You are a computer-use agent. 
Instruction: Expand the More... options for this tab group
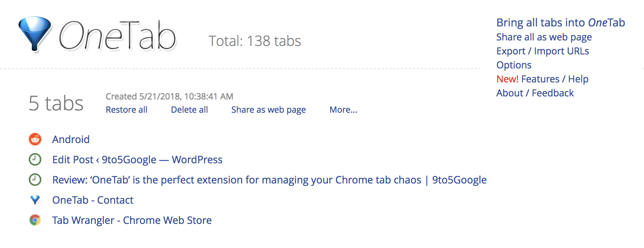click(343, 110)
